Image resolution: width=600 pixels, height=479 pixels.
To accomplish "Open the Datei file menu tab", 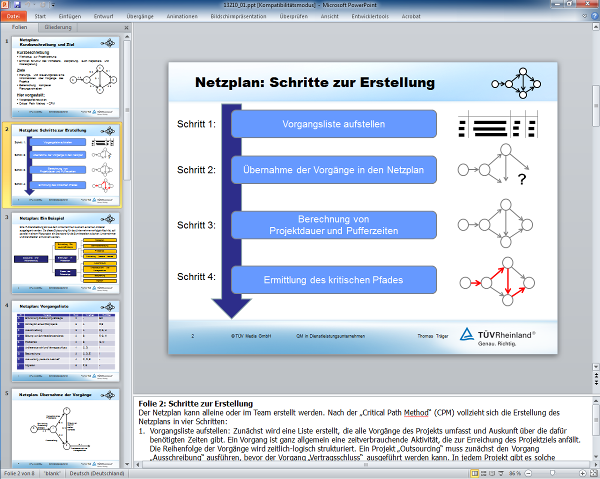I will pyautogui.click(x=14, y=17).
